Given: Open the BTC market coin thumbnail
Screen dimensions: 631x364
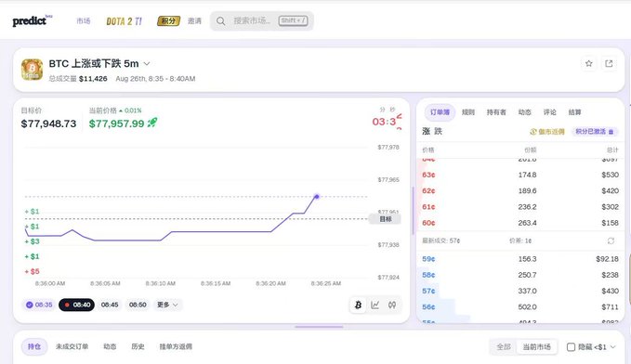Looking at the screenshot, I should [33, 70].
